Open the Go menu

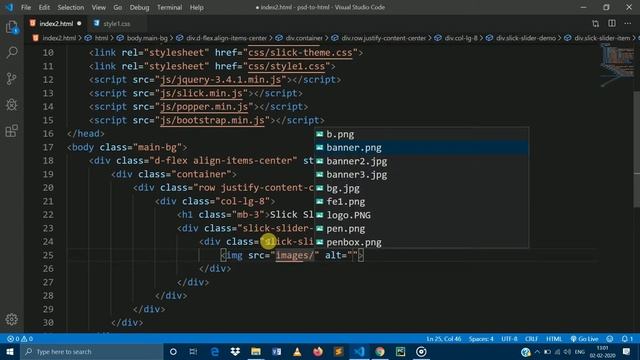(118, 7)
